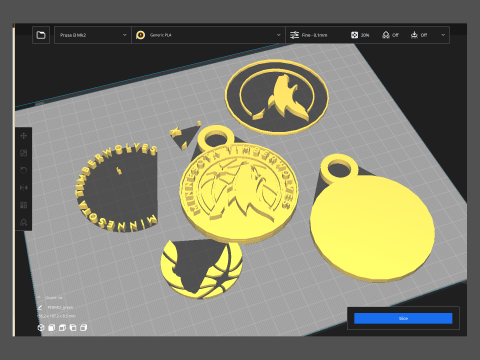This screenshot has width=480, height=360.
Task: Click the support Off icon
Action: point(386,35)
